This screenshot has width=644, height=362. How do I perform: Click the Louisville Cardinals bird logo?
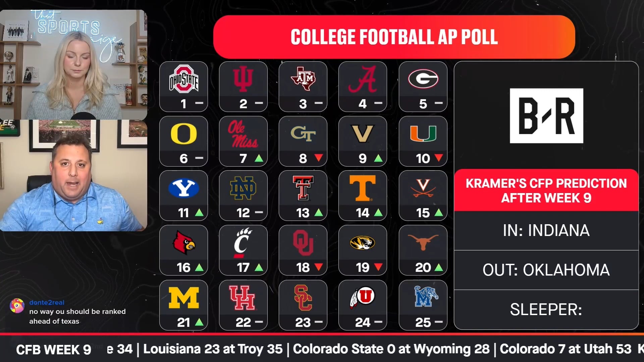point(183,243)
